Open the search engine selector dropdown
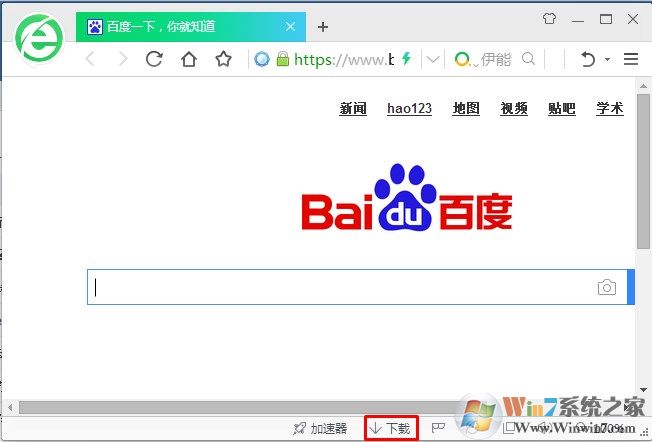Screen dimensions: 652x442 (465, 59)
